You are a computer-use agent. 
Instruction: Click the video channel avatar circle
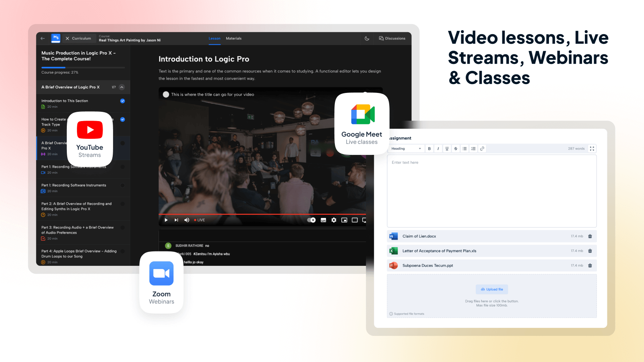pos(166,95)
